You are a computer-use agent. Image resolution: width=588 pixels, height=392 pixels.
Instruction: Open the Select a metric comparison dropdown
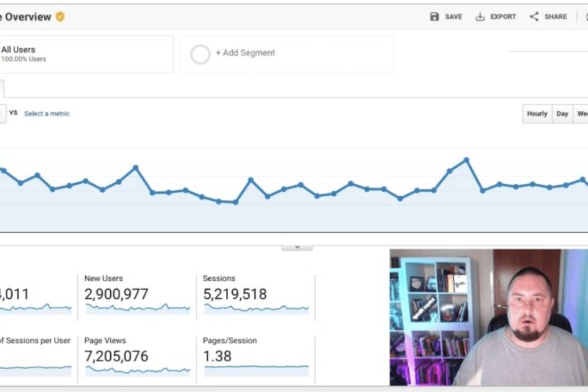(x=46, y=113)
